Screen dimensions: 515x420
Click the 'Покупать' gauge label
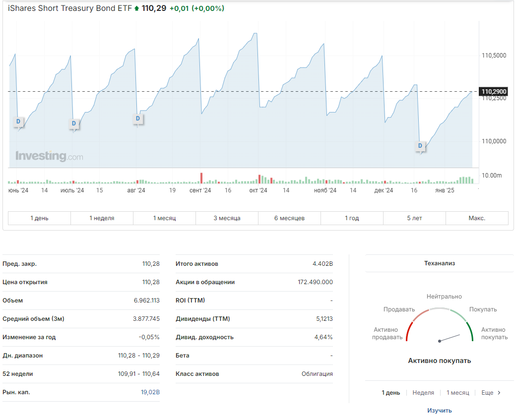[x=483, y=309]
